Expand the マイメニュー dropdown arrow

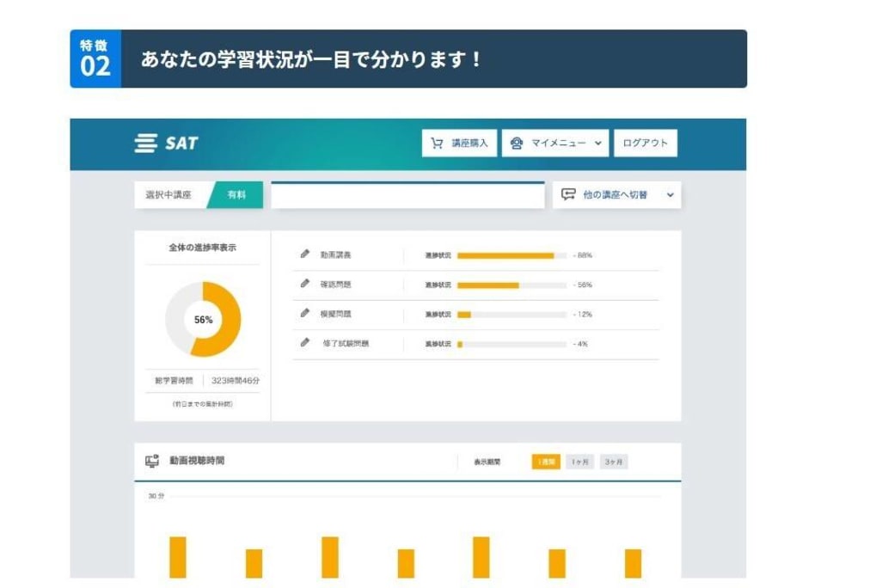coord(597,144)
